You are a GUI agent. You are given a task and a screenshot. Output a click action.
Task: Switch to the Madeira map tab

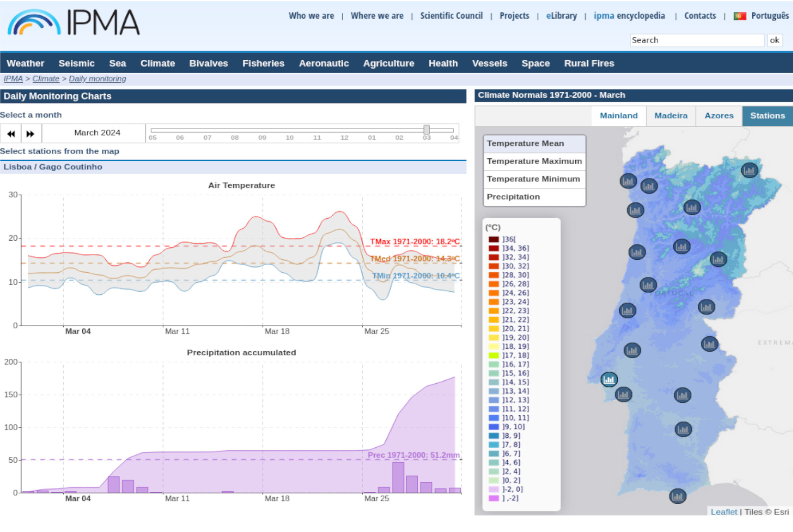click(x=671, y=116)
